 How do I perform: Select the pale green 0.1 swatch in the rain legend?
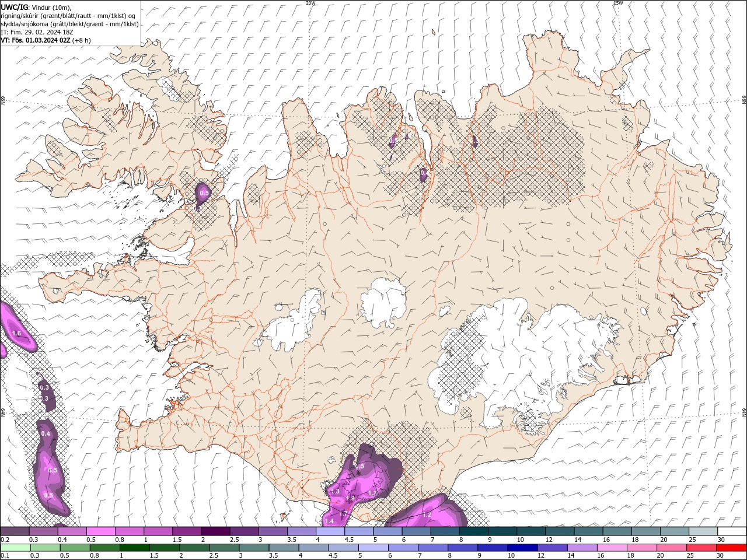click(15, 548)
